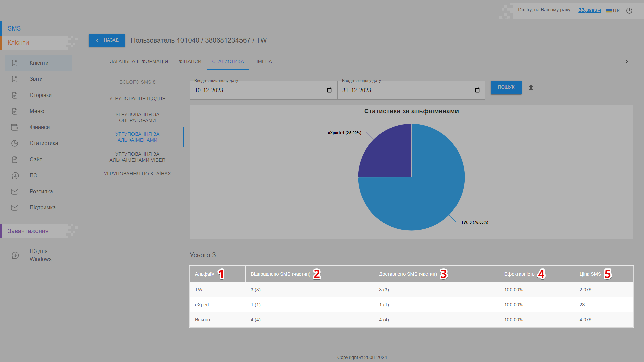Click the Розсилка envelope icon
Image resolution: width=644 pixels, height=362 pixels.
pyautogui.click(x=15, y=192)
